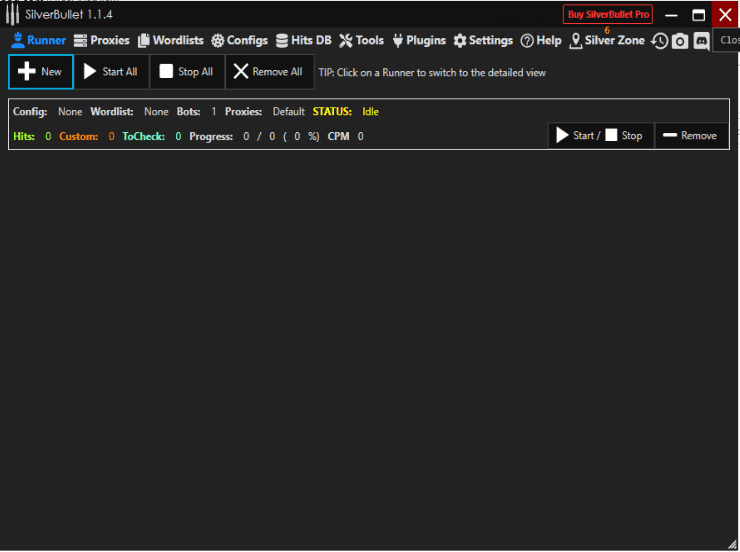Maximize the SilverBullet window
This screenshot has width=740, height=552.
[698, 15]
